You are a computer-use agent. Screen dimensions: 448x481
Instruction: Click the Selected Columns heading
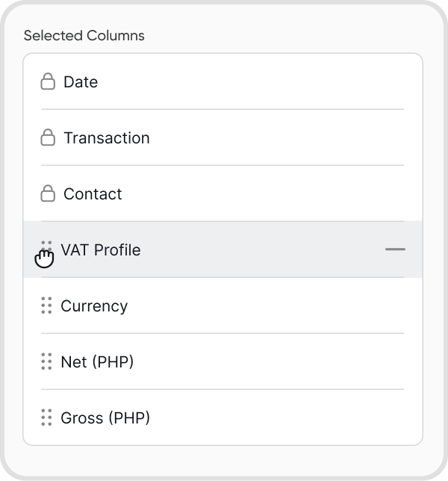(84, 35)
